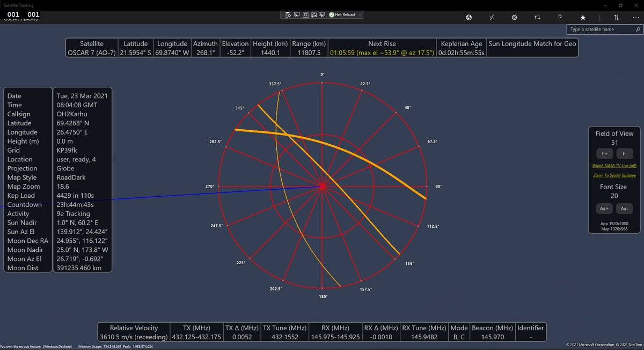The image size is (644, 350).
Task: Click the Callsign value OH2Karhu
Action: click(72, 114)
